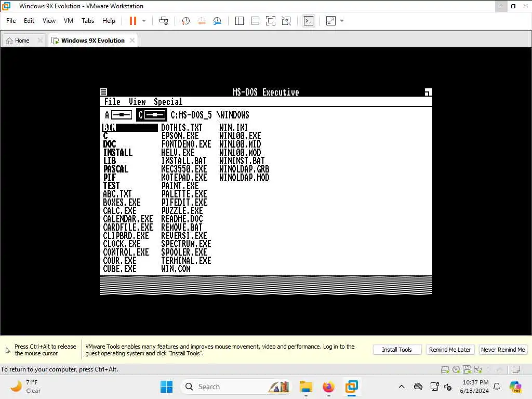532x399 pixels.
Task: Click the Unity mode toolbar icon
Action: (286, 21)
